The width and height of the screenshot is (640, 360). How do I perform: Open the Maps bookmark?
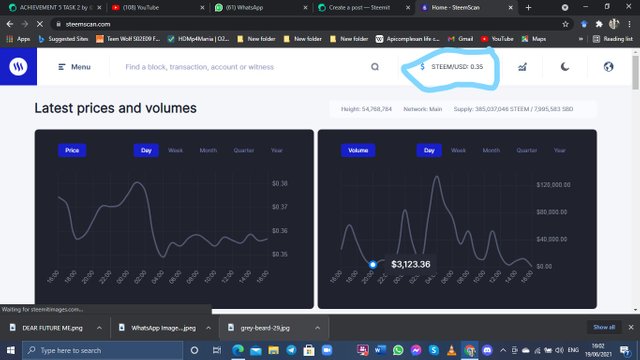point(534,39)
